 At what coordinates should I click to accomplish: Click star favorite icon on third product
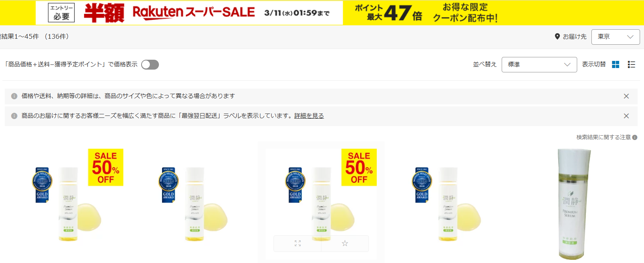point(345,243)
